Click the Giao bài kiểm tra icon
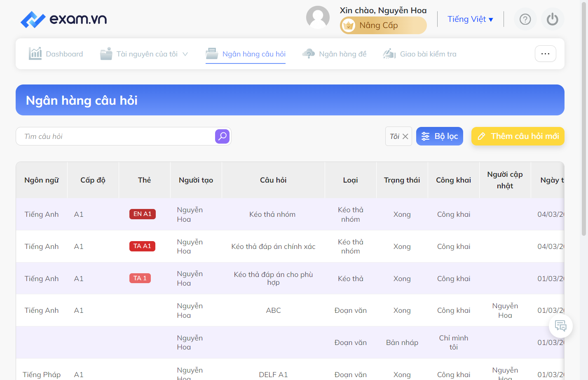Viewport: 588px width, 380px height. 389,54
